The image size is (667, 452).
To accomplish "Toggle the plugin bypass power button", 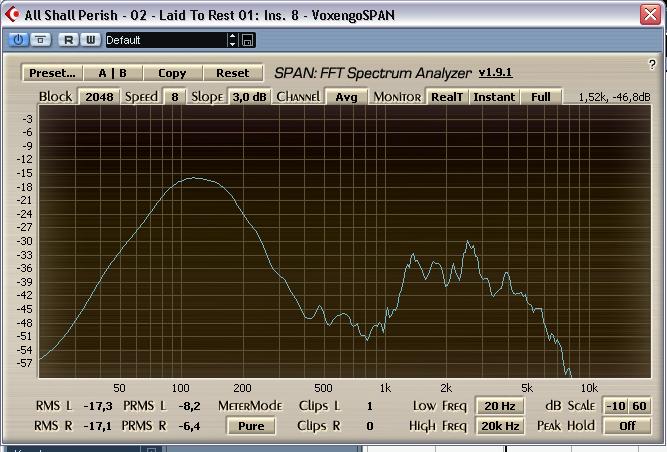I will point(18,40).
